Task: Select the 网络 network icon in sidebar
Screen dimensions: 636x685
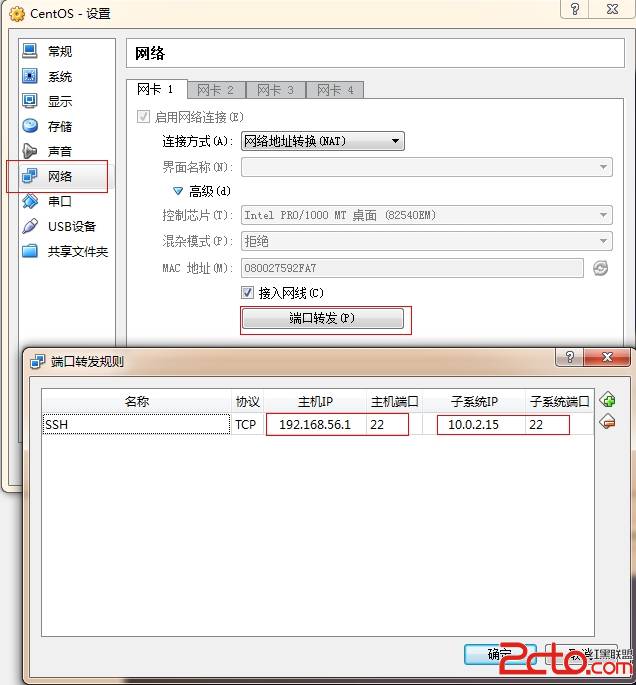Action: coord(29,176)
